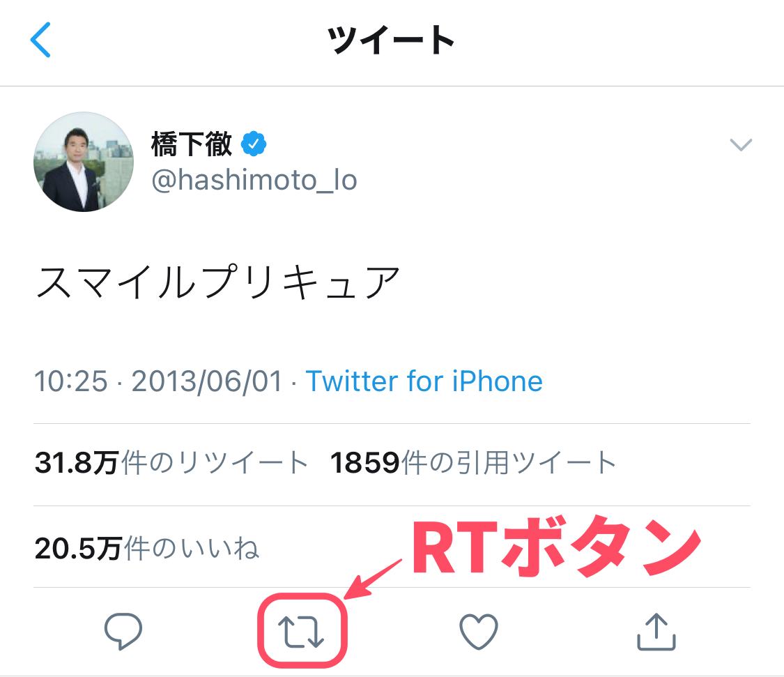
Task: Open the Twitter for iPhone link
Action: [x=424, y=381]
